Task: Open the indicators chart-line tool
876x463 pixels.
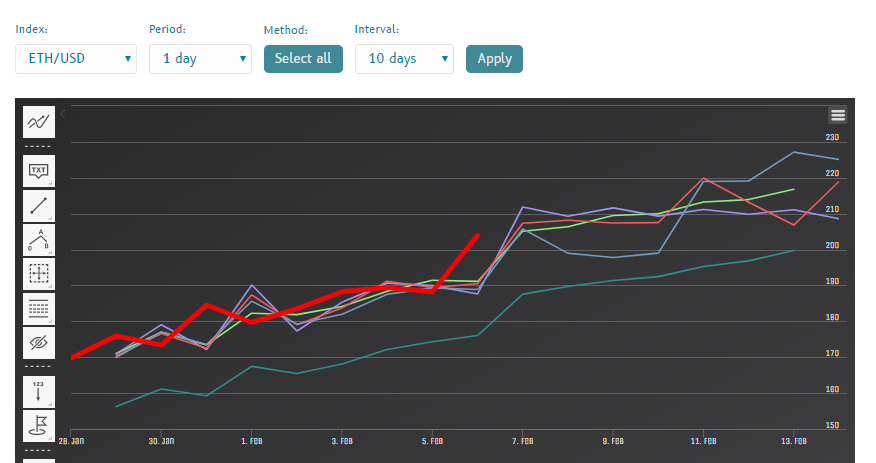Action: coord(39,122)
